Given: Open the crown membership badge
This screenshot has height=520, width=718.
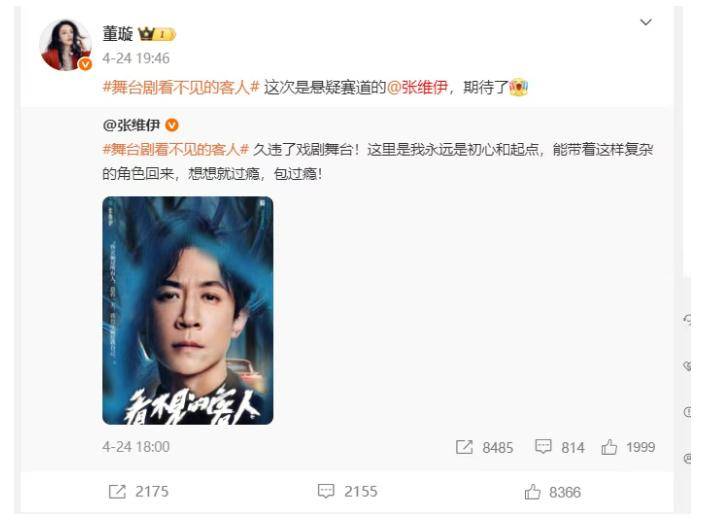Looking at the screenshot, I should 157,34.
